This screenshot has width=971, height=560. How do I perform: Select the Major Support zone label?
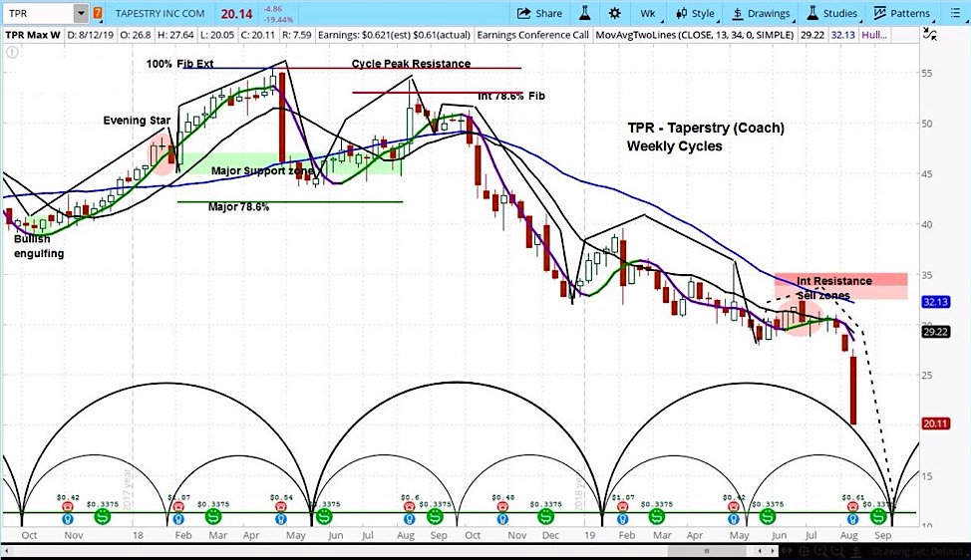coord(262,170)
